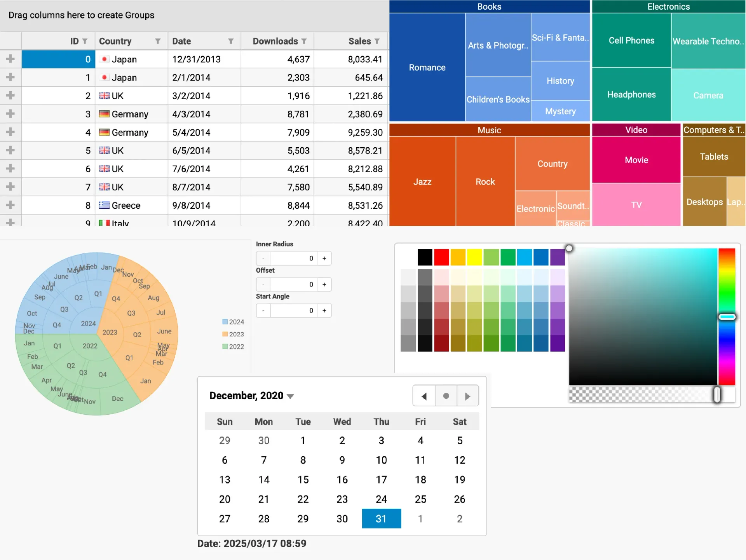Expand the Germany row with ID 4

(10, 132)
